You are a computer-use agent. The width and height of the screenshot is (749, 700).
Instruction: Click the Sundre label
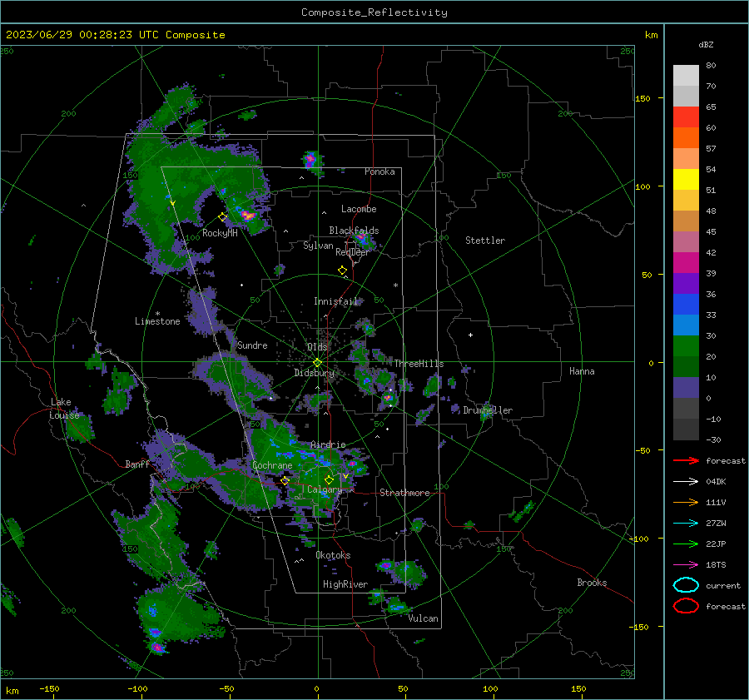[x=252, y=345]
